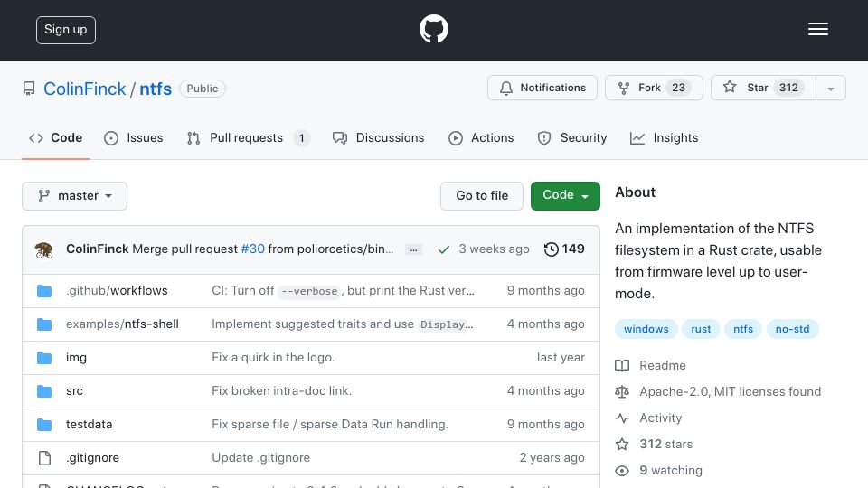Viewport: 868px width, 488px height.
Task: Open the master branch dropdown
Action: click(75, 196)
